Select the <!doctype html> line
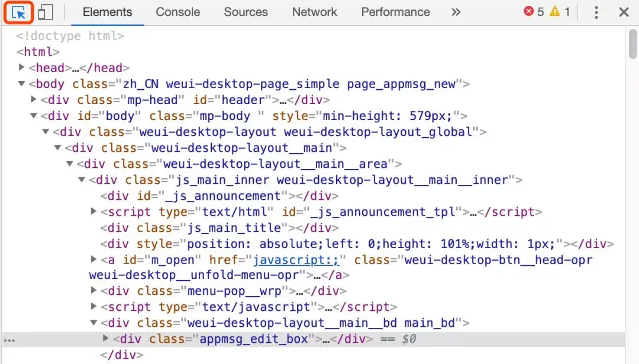This screenshot has width=639, height=364. (x=70, y=36)
